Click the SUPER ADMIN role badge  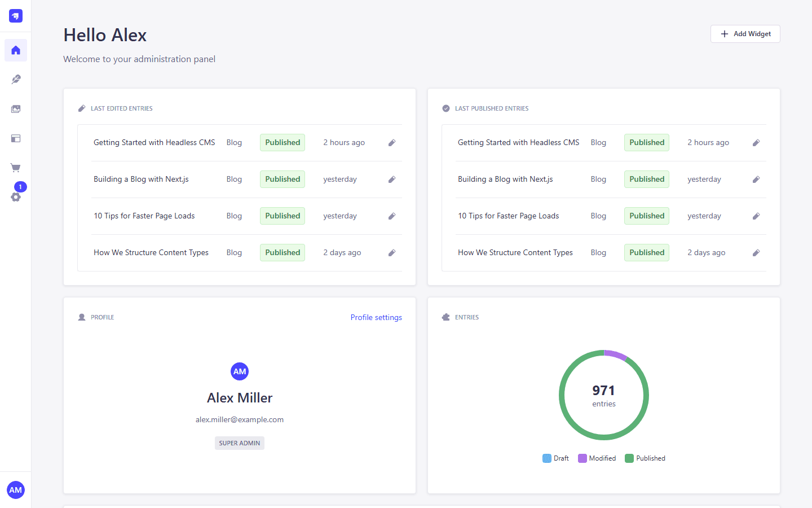(240, 443)
